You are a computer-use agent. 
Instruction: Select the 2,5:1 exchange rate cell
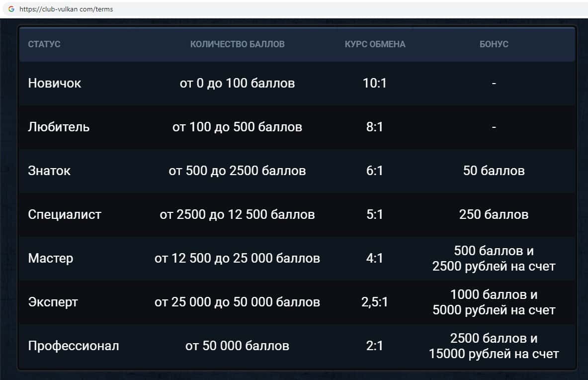(x=375, y=302)
